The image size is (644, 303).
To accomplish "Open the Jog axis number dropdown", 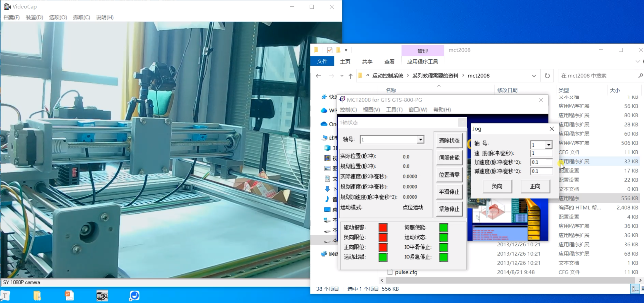I will [549, 145].
